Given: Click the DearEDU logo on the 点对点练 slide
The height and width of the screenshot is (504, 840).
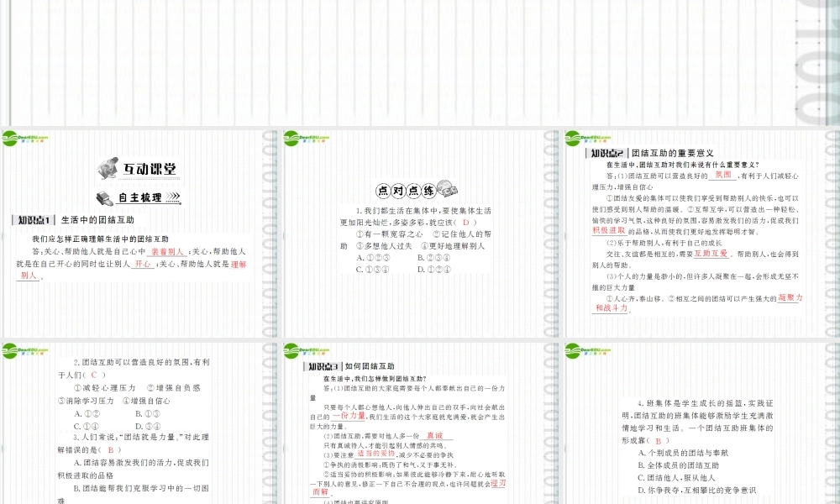Looking at the screenshot, I should (x=307, y=139).
